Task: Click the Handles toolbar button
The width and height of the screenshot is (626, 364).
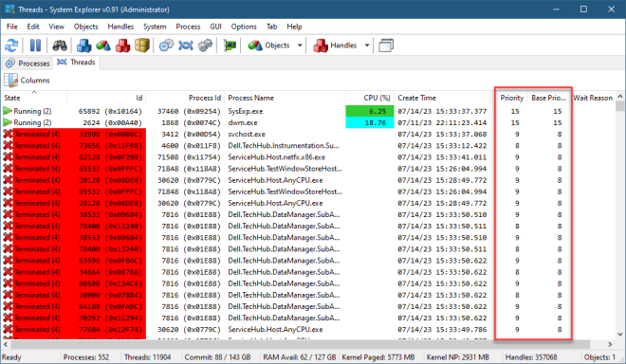Action: (x=335, y=45)
